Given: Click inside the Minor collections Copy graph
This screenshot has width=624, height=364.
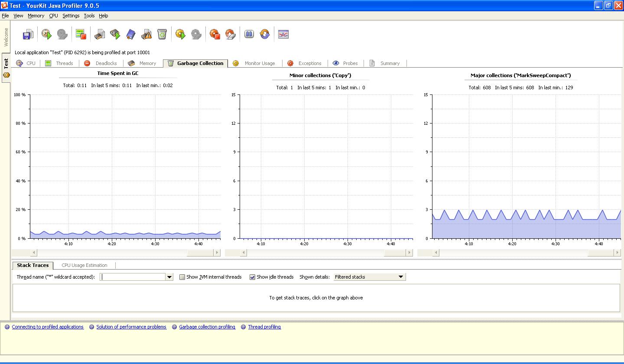Looking at the screenshot, I should (x=326, y=166).
